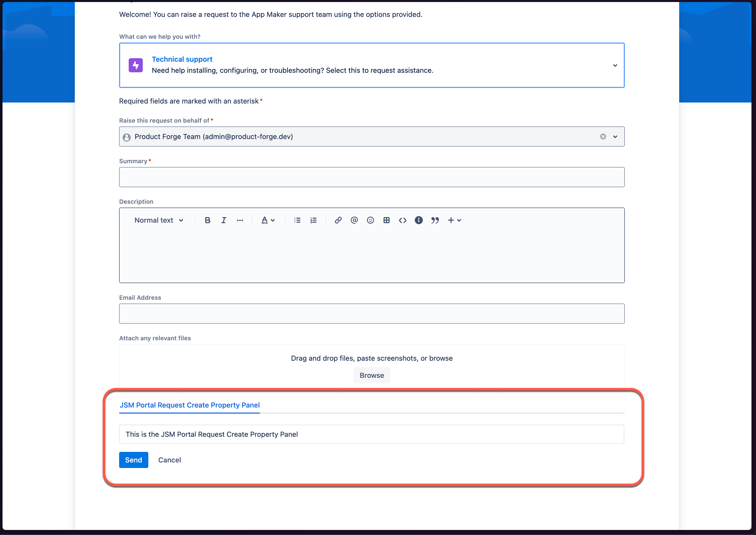
Task: Click the Cancel button
Action: (x=169, y=460)
